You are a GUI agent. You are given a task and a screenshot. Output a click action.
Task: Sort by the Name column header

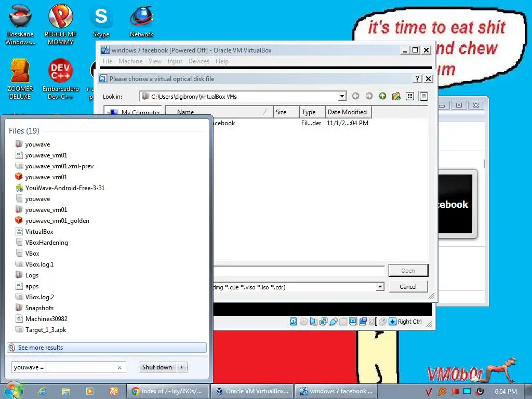[x=219, y=112]
